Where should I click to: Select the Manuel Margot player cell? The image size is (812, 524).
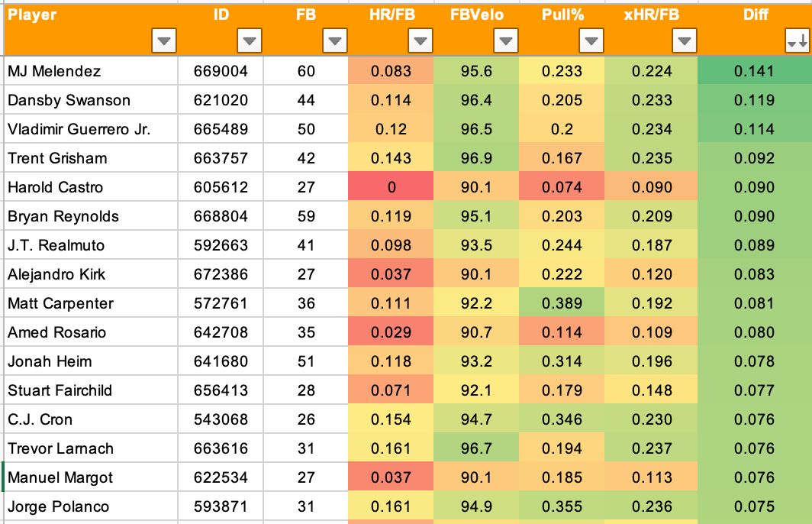point(91,477)
